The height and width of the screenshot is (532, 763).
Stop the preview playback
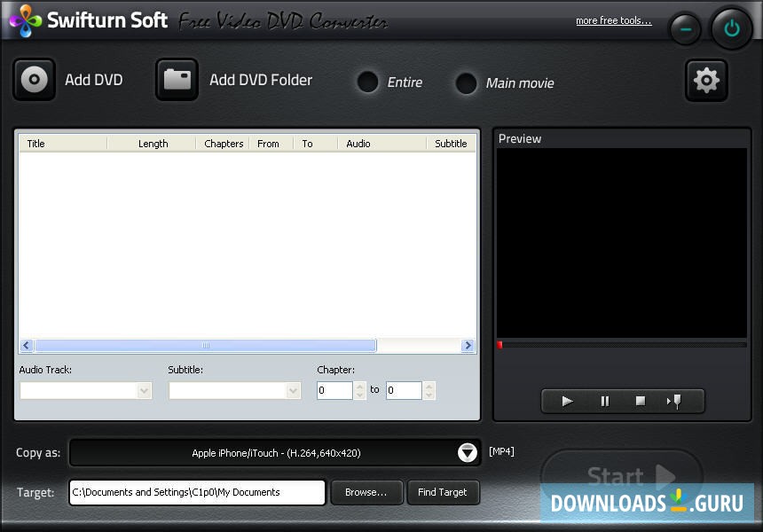click(641, 401)
